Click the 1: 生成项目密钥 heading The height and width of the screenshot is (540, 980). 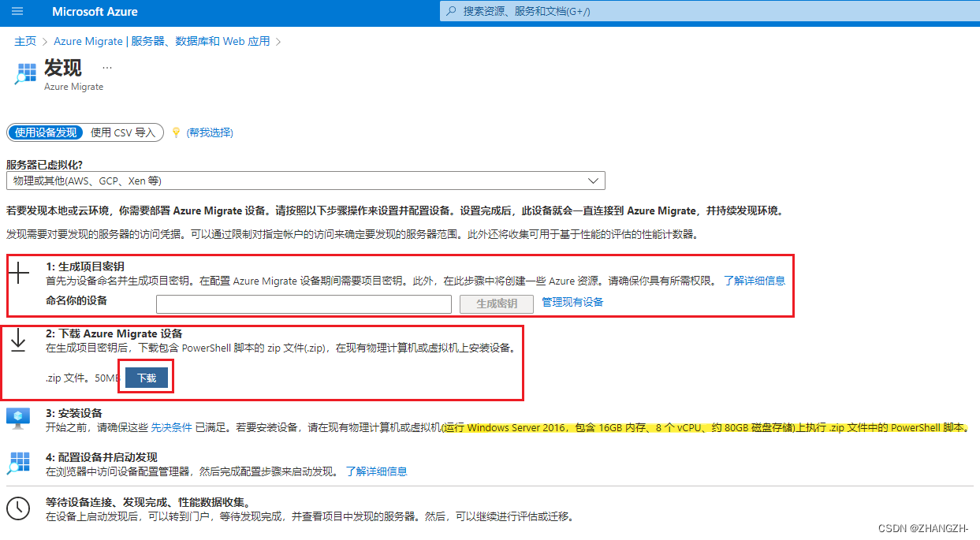click(85, 266)
